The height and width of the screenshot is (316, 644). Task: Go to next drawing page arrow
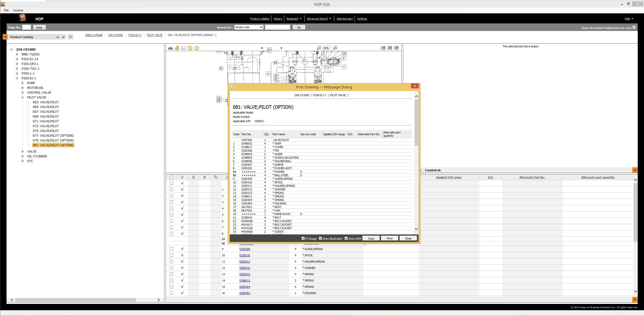click(281, 48)
